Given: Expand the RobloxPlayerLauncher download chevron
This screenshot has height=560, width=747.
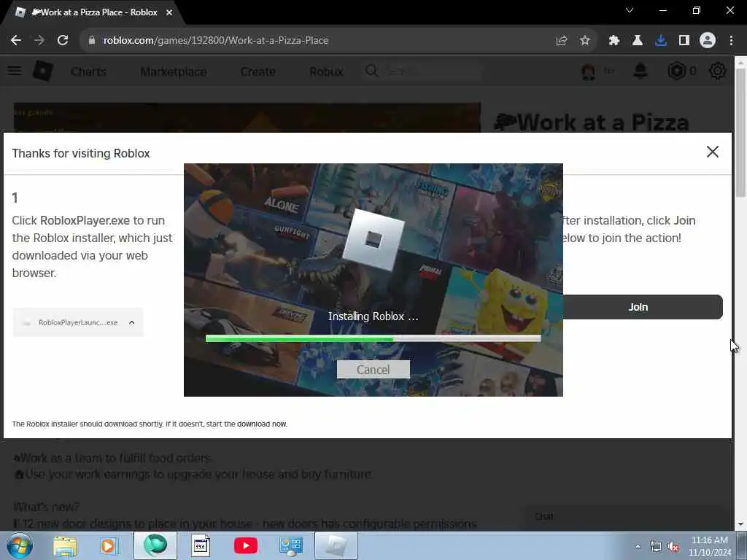Looking at the screenshot, I should coord(132,322).
